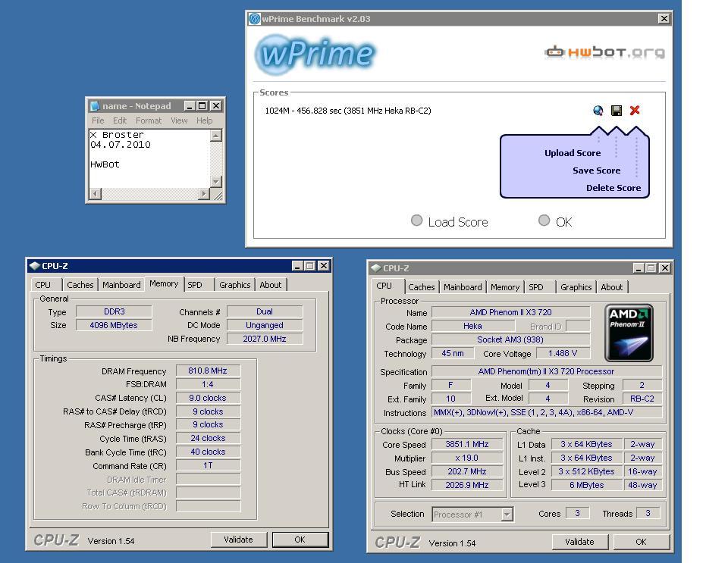
Task: Click the Multiplier value x 19.0
Action: point(467,458)
